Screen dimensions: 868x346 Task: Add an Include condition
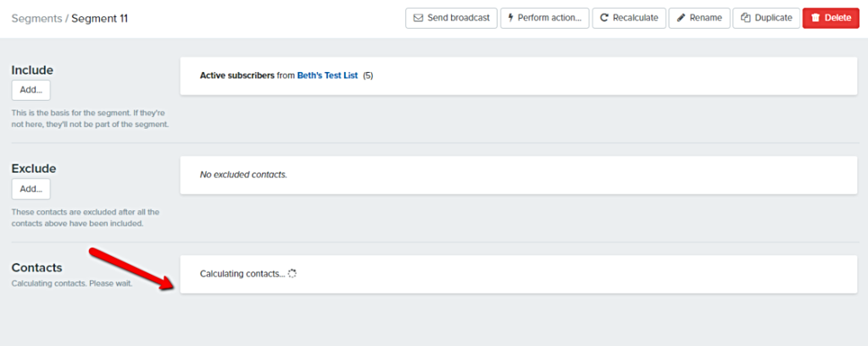(31, 90)
